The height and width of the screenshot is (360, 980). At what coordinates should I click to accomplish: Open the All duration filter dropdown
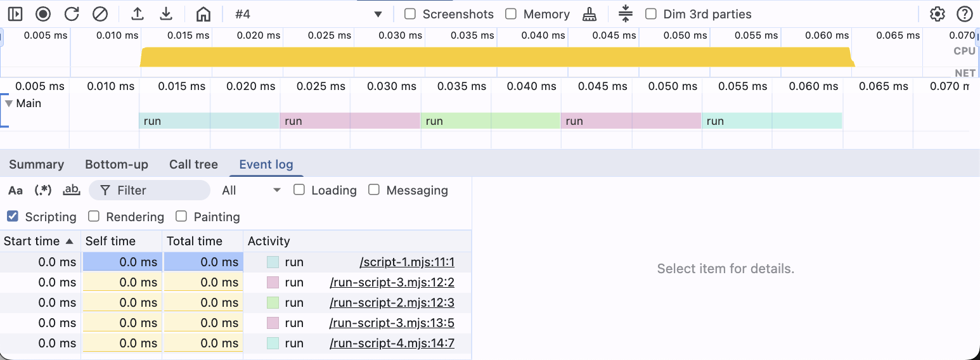tap(251, 190)
